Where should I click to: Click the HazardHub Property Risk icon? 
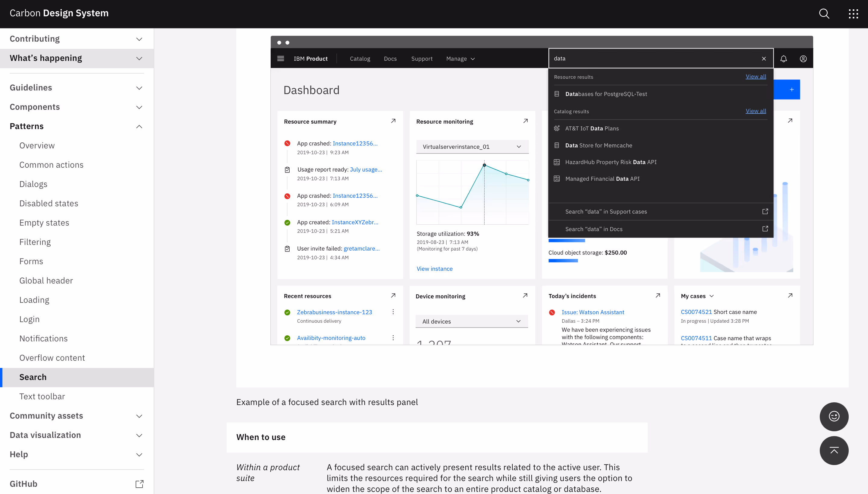(x=557, y=162)
